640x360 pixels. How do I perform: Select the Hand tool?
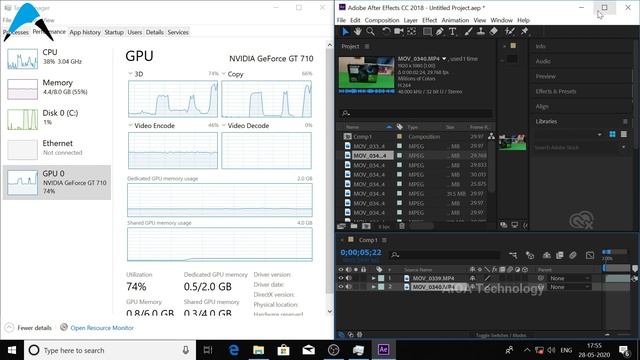click(358, 31)
